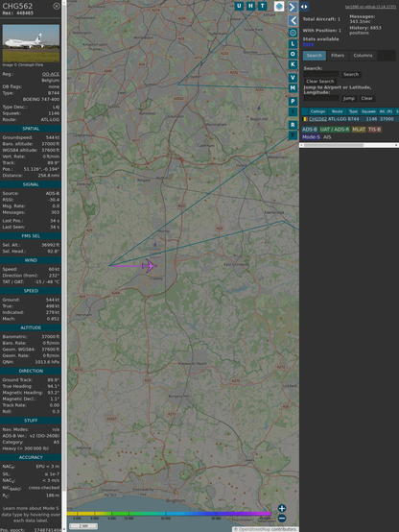399x532 pixels.
Task: Click the left chevron map button
Action: [x=293, y=21]
